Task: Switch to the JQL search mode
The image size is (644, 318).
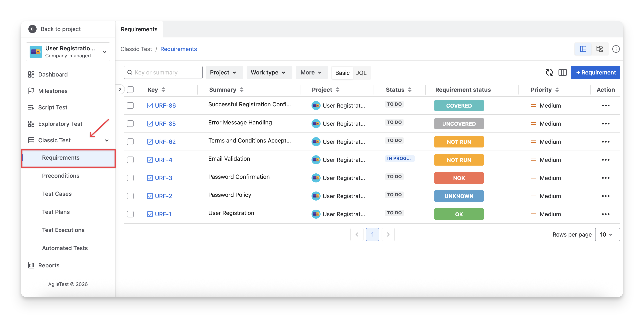Action: pos(361,73)
